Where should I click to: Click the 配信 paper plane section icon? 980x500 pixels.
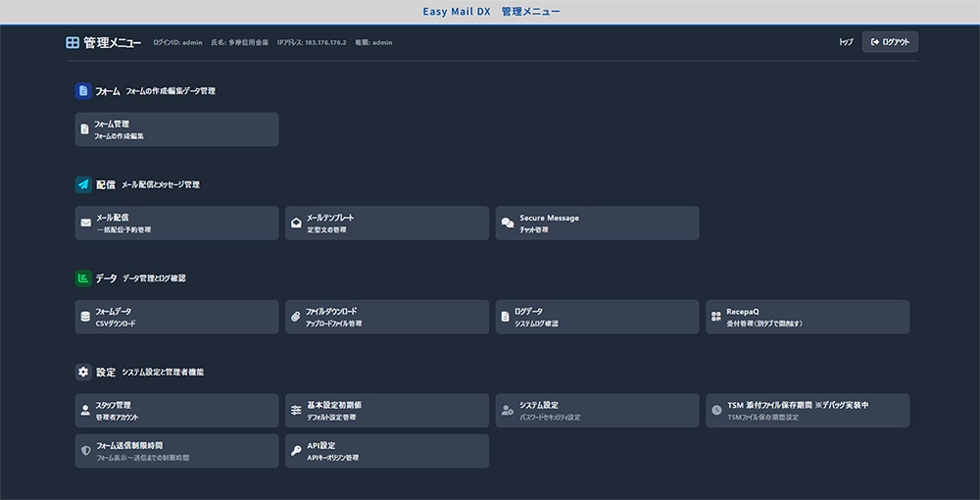(83, 184)
